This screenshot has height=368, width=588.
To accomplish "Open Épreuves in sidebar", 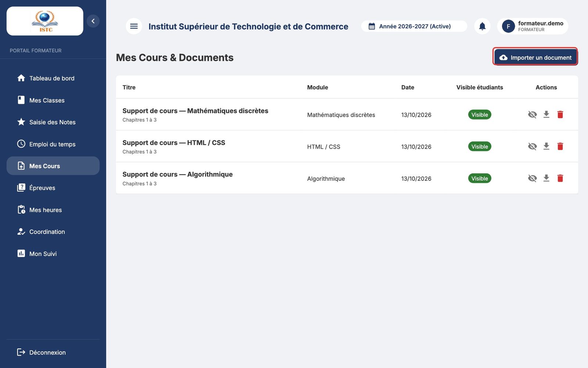I will (x=53, y=188).
